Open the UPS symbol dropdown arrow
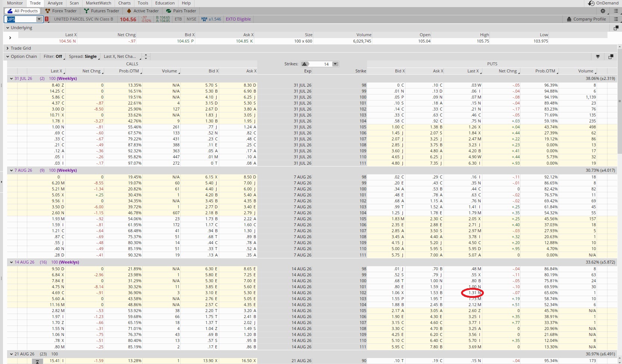 coord(39,19)
